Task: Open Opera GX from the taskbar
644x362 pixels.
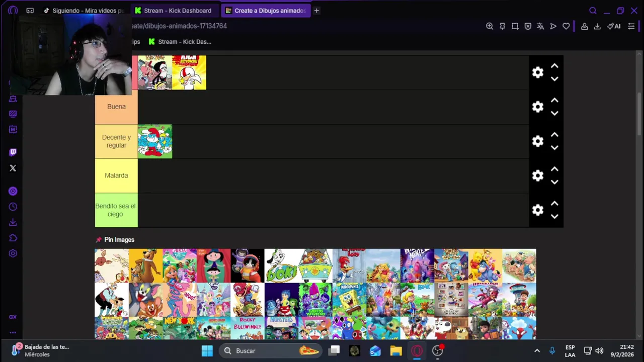Action: (417, 351)
